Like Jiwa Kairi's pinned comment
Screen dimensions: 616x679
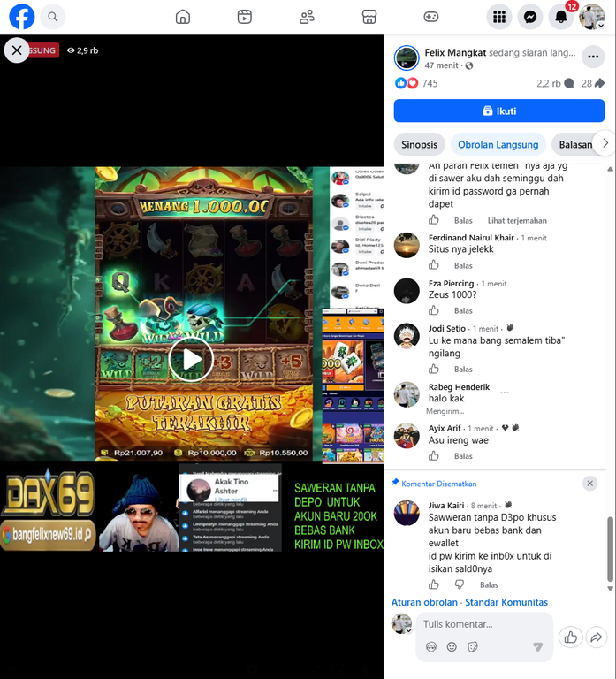point(434,584)
